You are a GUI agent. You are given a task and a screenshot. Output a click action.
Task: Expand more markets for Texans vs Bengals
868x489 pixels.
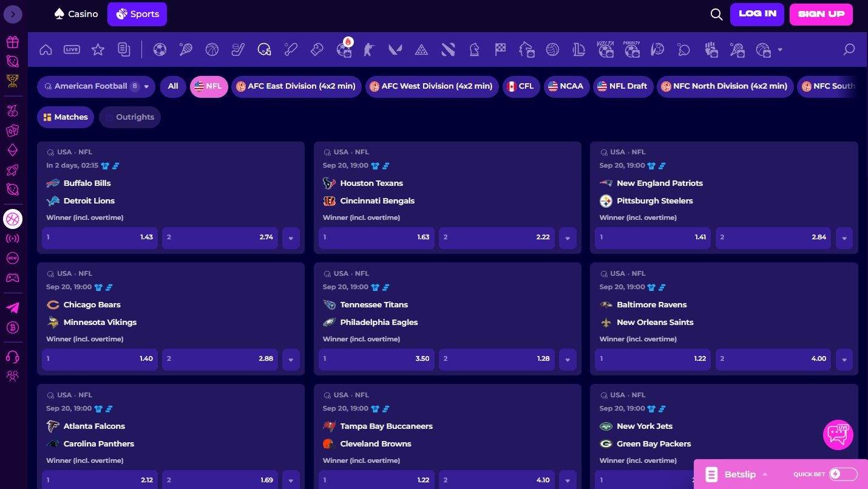568,238
